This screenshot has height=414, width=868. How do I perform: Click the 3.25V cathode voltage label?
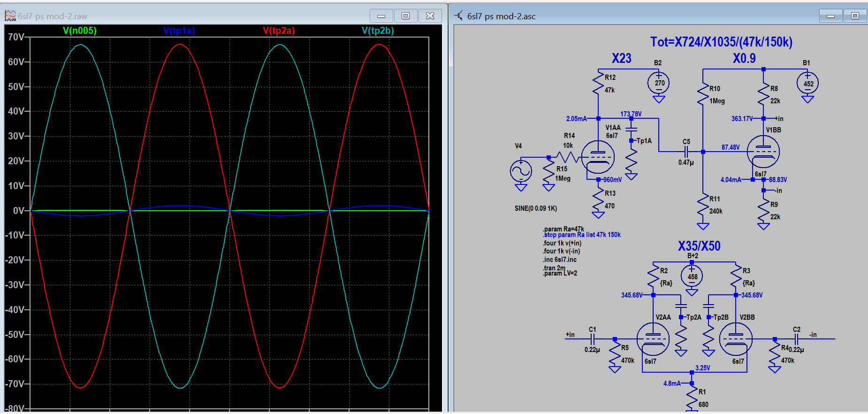click(702, 368)
